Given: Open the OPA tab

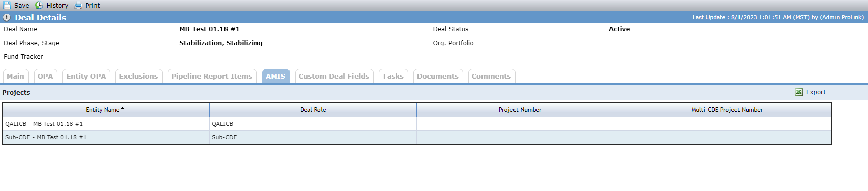Looking at the screenshot, I should click(x=45, y=76).
